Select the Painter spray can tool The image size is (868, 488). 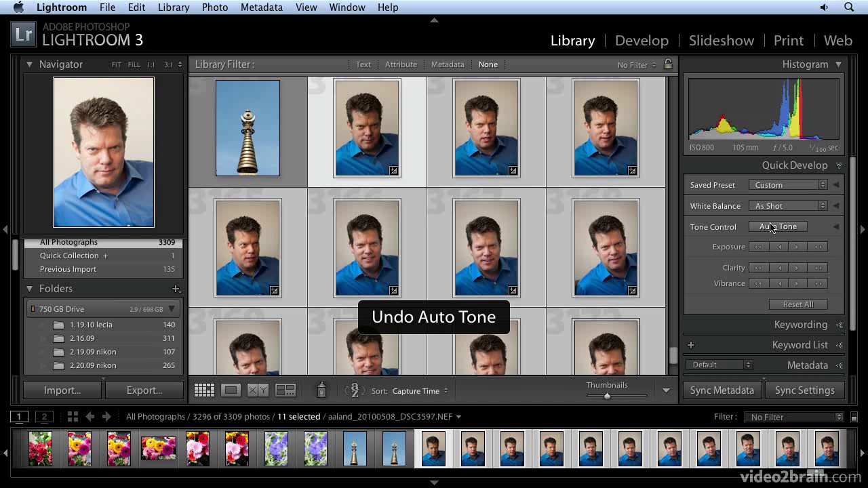322,390
